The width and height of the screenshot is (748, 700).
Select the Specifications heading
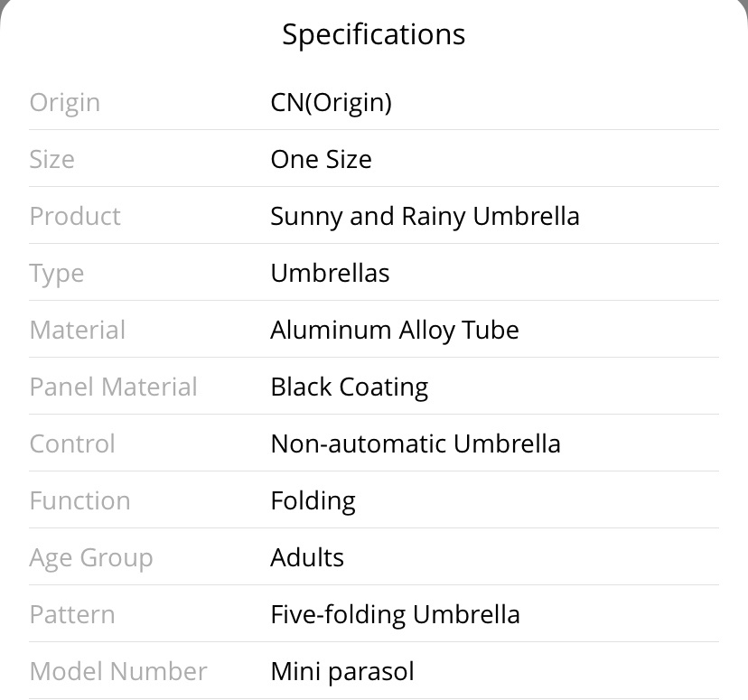click(x=373, y=35)
